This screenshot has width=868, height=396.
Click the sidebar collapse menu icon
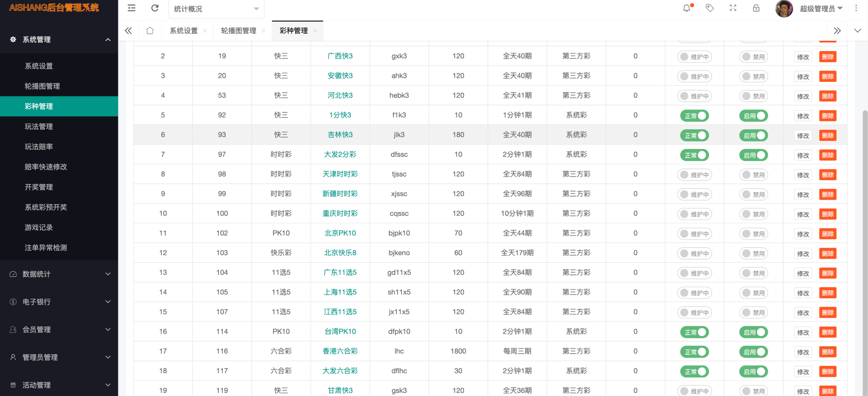pyautogui.click(x=132, y=8)
